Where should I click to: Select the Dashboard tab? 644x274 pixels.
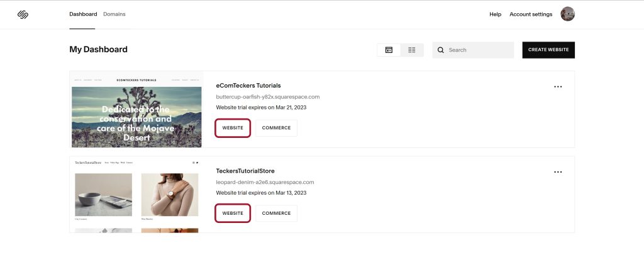click(83, 14)
